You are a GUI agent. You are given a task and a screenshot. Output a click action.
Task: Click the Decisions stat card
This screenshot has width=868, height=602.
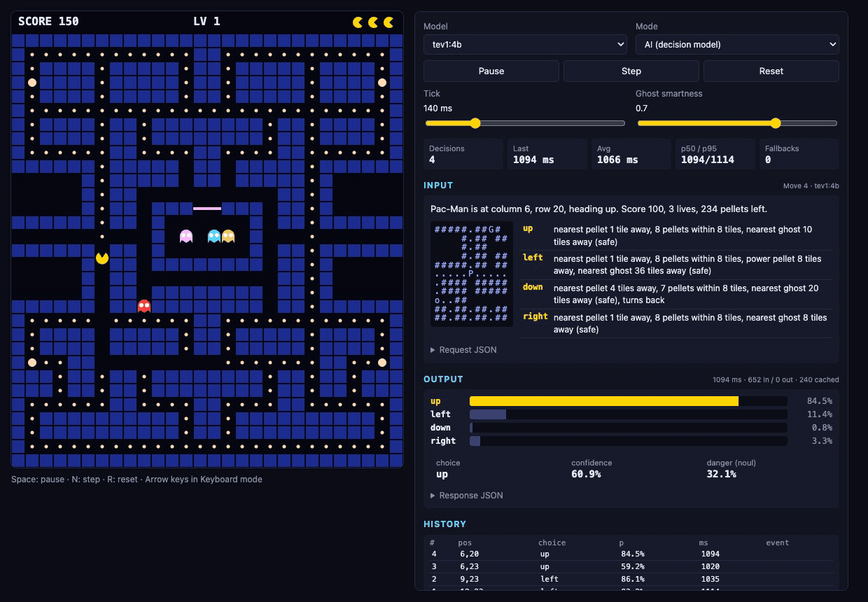pos(463,154)
